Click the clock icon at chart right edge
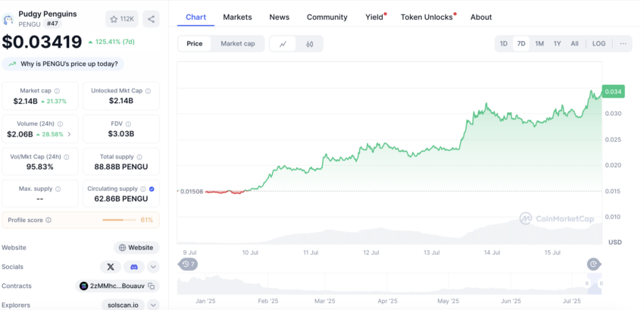 [x=594, y=264]
